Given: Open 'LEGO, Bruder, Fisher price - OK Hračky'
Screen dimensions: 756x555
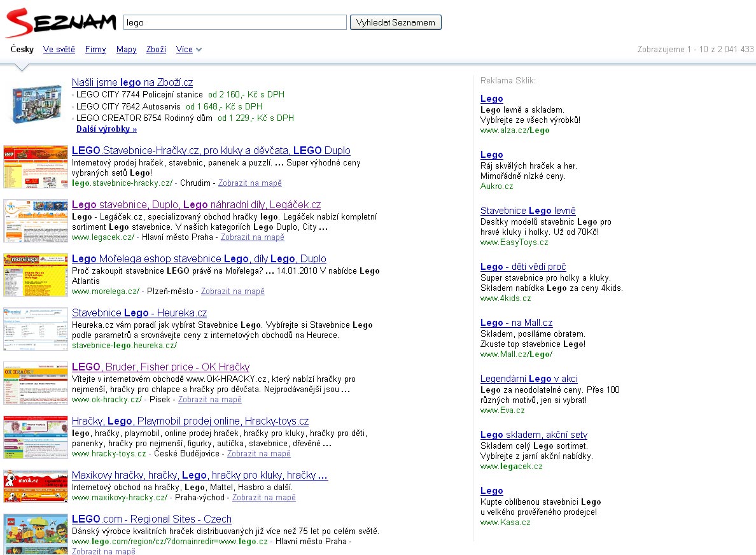Looking at the screenshot, I should click(160, 367).
